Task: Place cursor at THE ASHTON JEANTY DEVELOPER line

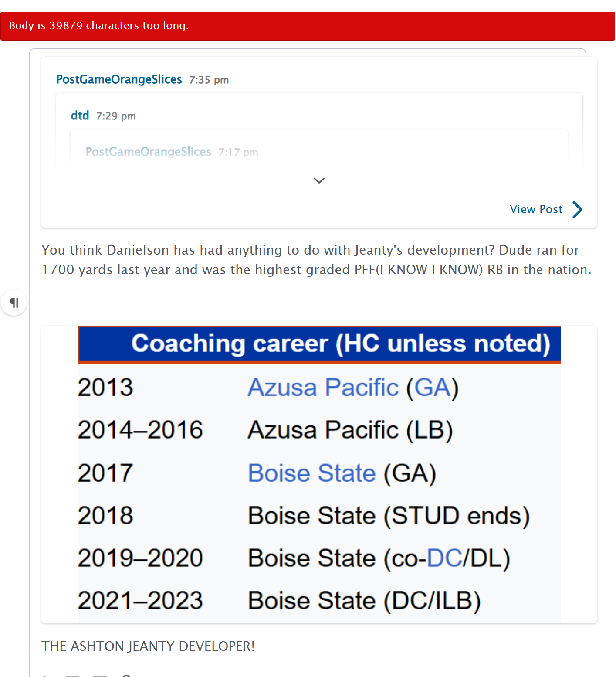Action: click(x=148, y=646)
